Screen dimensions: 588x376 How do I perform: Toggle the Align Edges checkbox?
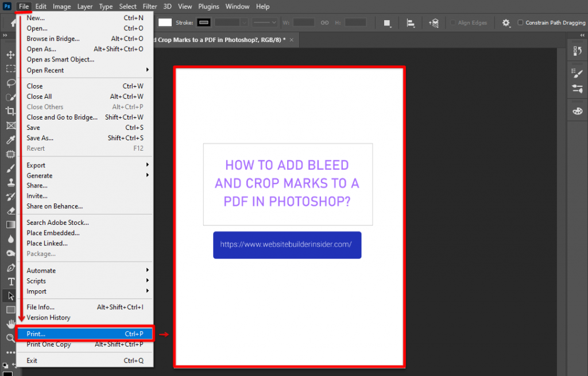pos(452,23)
